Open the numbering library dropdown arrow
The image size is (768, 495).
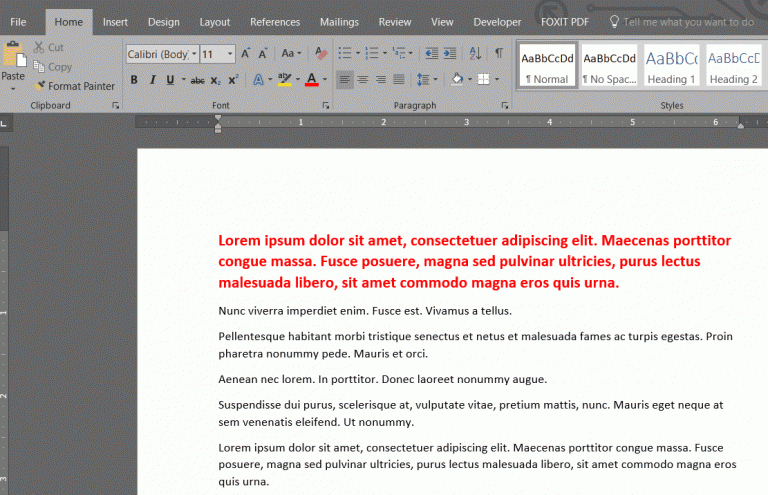click(385, 53)
